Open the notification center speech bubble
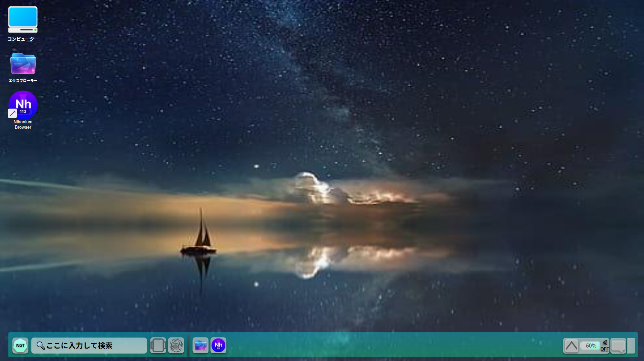This screenshot has width=644, height=361. click(x=618, y=346)
